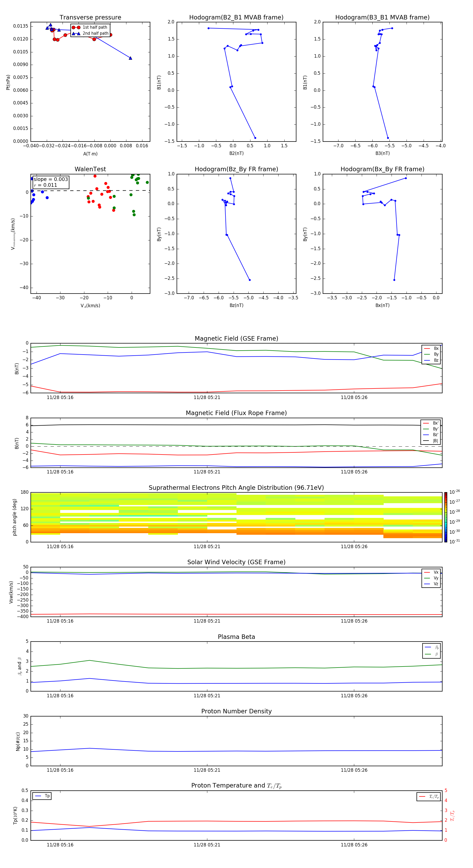473x868 pixels.
Task: Click '11/28 05:21' tick under GSE magnetic field
Action: (x=207, y=398)
